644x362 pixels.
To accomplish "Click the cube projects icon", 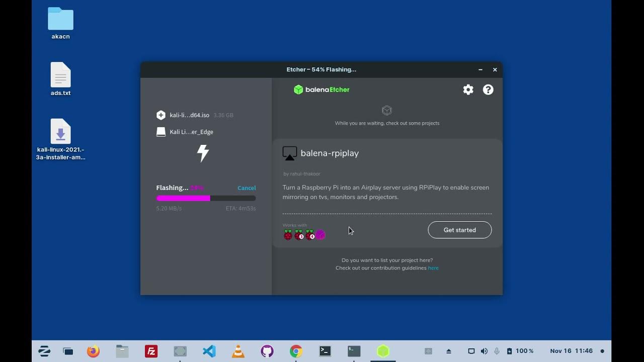I will 387,110.
